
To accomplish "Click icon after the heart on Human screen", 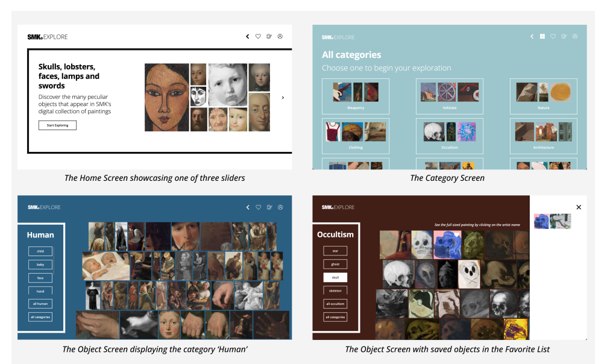I will click(x=269, y=207).
